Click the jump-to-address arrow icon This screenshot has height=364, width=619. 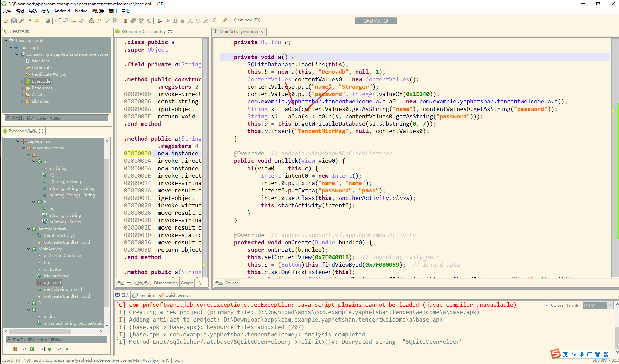pyautogui.click(x=58, y=21)
